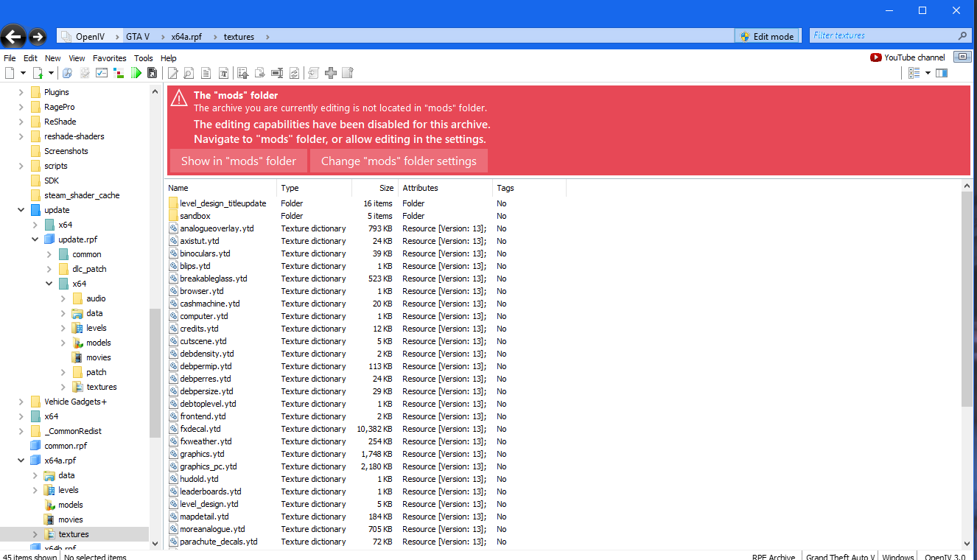Click the OpenIV stacked pages breadcrumb icon

[66, 37]
